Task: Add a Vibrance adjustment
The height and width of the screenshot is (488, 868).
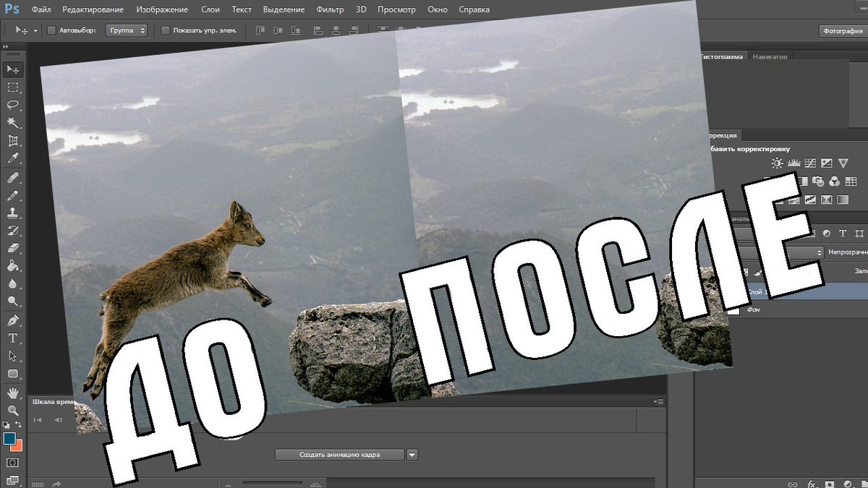Action: tap(843, 163)
